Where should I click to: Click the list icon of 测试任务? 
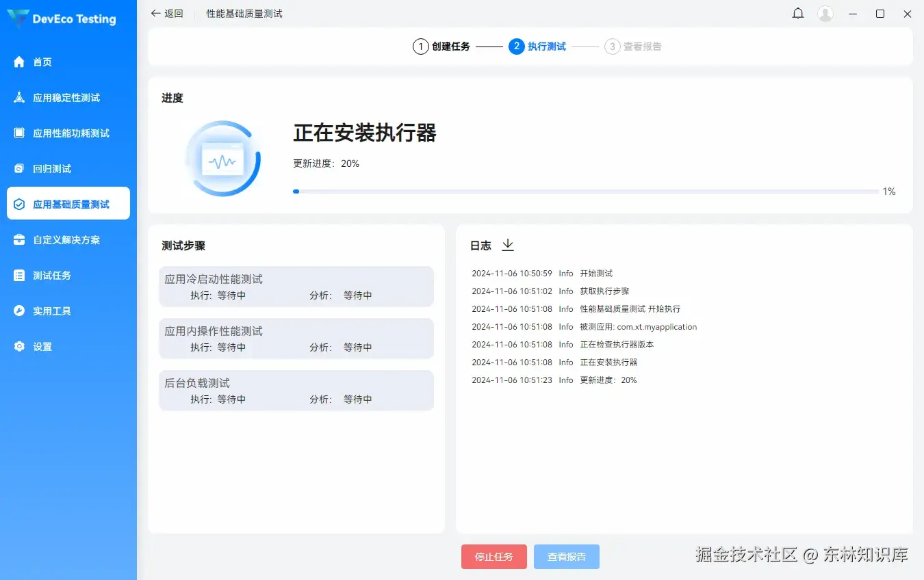click(x=19, y=276)
